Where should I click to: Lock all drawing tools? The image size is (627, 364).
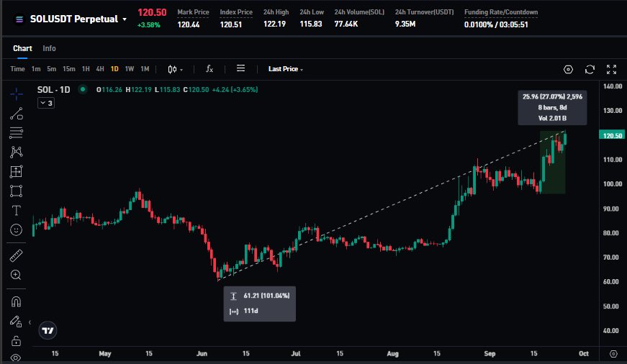pos(17,341)
